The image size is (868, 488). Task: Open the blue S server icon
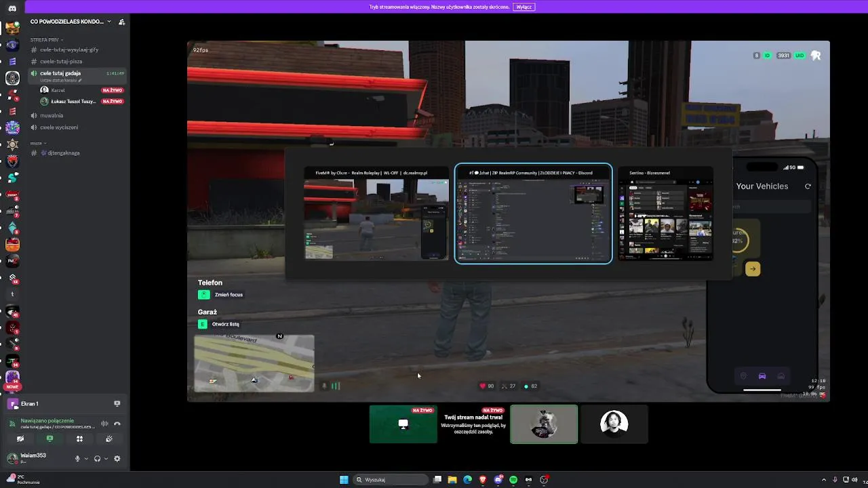pyautogui.click(x=12, y=178)
